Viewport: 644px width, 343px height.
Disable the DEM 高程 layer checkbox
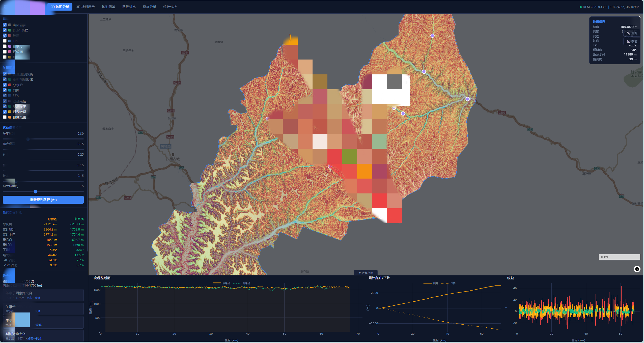pyautogui.click(x=5, y=30)
